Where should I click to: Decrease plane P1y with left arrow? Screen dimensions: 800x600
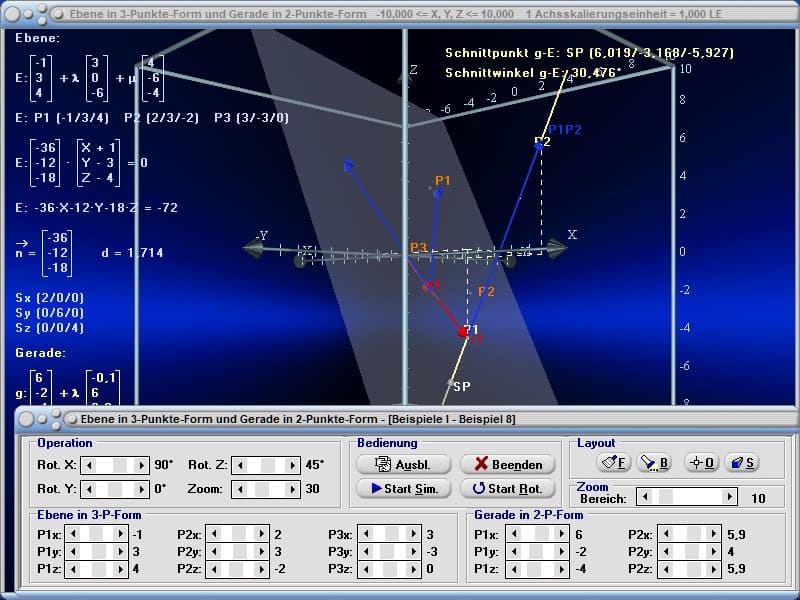click(x=73, y=552)
